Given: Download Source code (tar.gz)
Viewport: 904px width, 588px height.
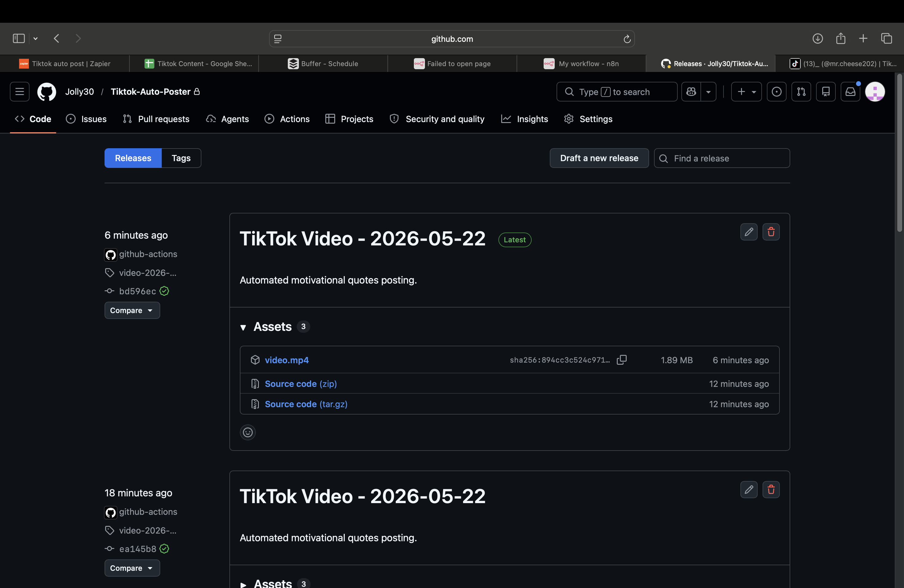Looking at the screenshot, I should click(x=306, y=404).
